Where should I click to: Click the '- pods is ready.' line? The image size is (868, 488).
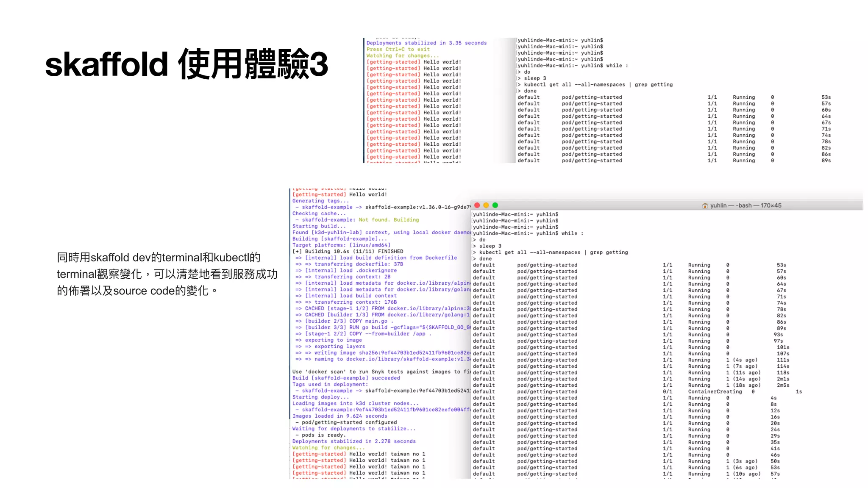(320, 435)
